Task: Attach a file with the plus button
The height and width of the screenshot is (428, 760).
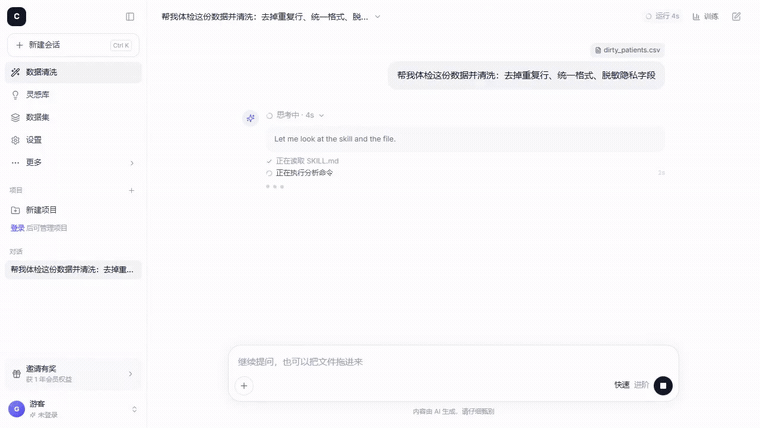Action: (244, 386)
